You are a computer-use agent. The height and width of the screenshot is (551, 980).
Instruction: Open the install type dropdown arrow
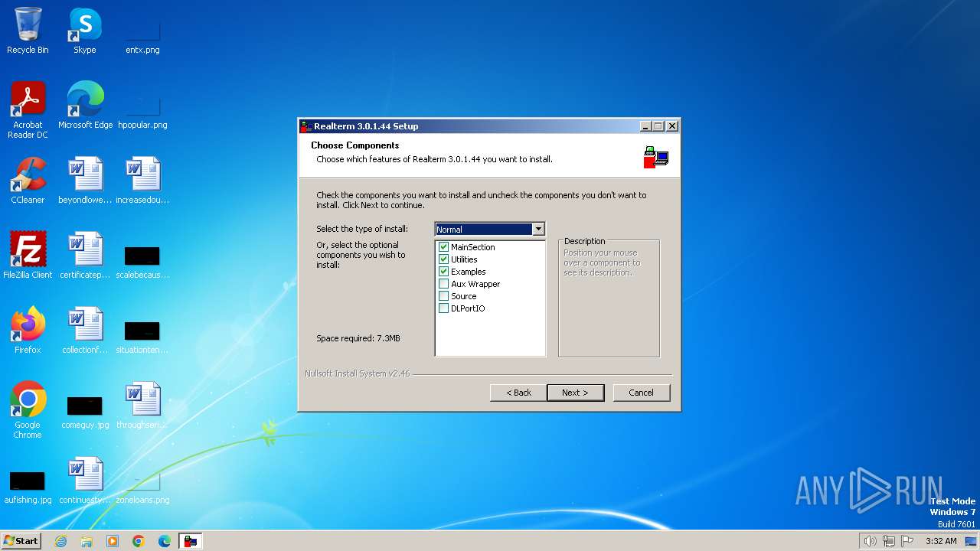click(x=538, y=229)
